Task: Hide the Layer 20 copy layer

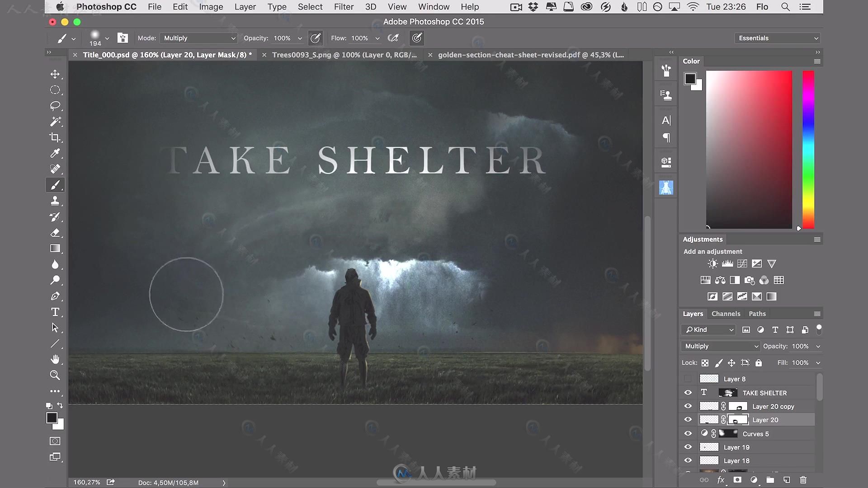Action: pos(688,406)
